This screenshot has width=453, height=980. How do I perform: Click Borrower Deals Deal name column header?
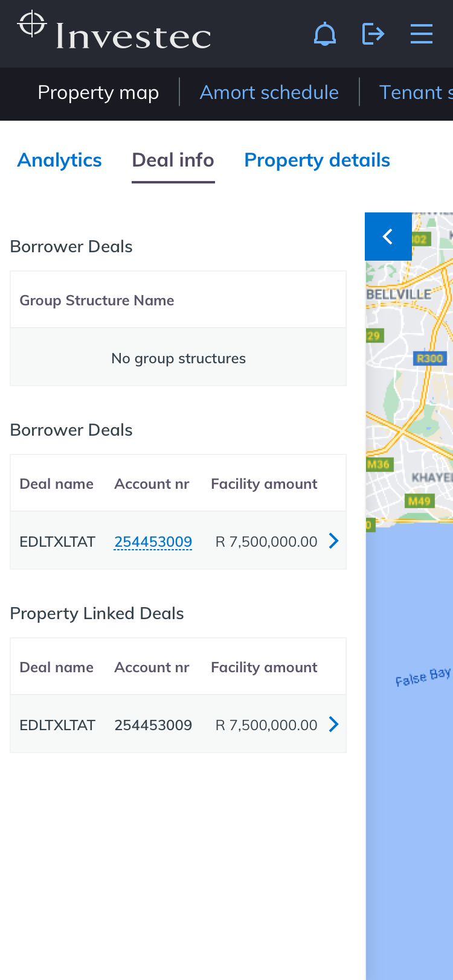tap(57, 484)
